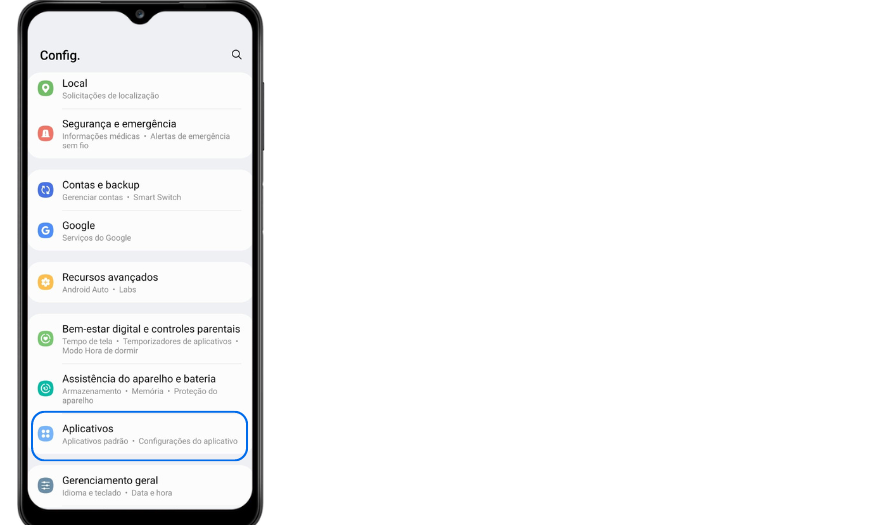Open Bem-estar digital e controles parentais

click(x=140, y=339)
